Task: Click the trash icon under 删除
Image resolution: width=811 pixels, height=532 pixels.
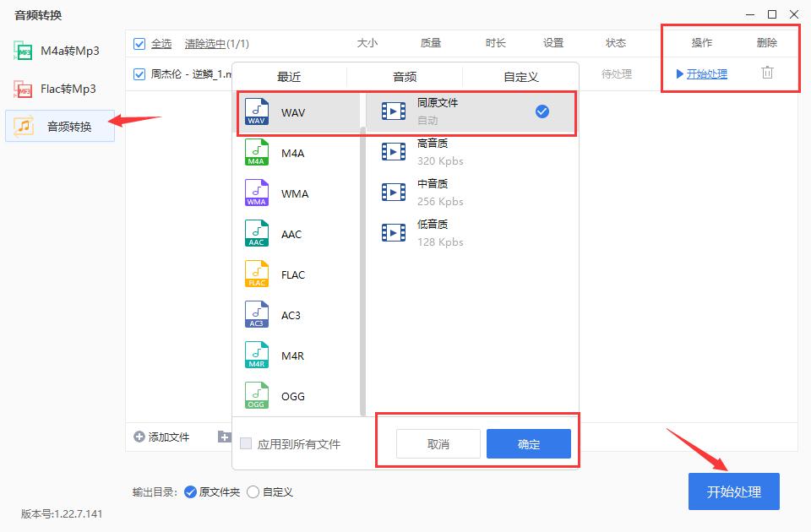Action: [767, 73]
